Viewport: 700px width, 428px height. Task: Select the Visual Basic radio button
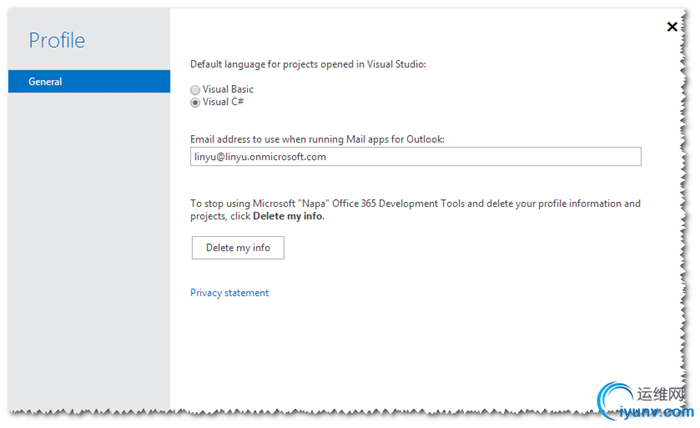coord(195,90)
